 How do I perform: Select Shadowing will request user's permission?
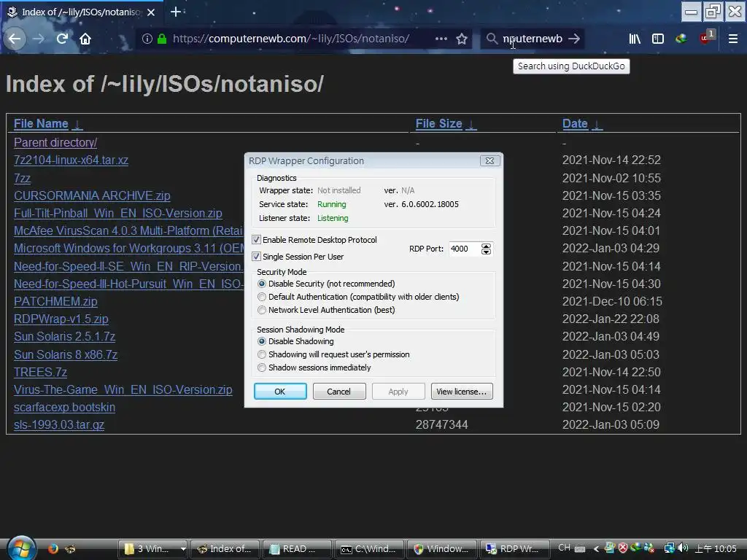[x=262, y=354]
